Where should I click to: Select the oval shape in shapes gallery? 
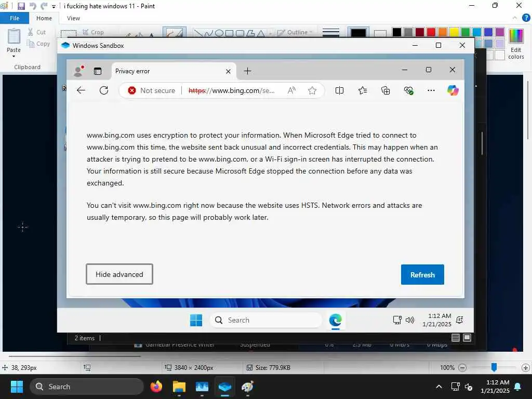tap(219, 33)
